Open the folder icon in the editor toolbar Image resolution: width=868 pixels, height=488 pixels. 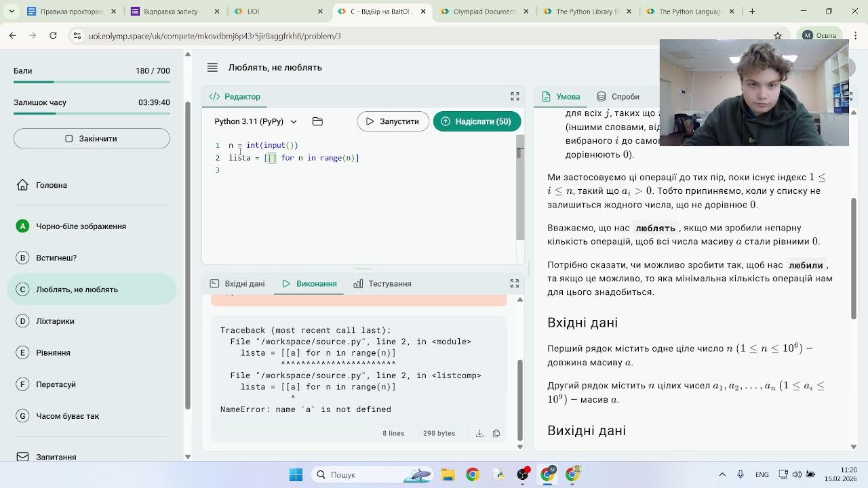click(x=317, y=121)
